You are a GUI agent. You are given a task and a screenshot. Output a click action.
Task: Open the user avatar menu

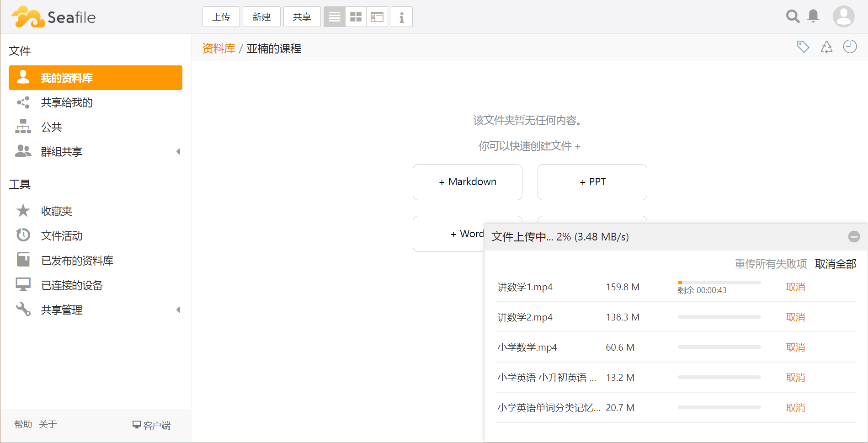pos(843,16)
